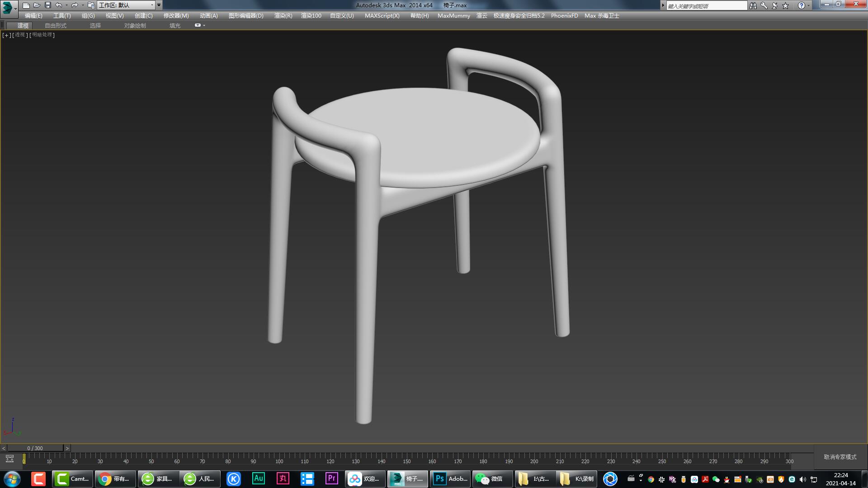868x488 pixels.
Task: Set the project folder via its toolbar icon
Action: coord(92,5)
